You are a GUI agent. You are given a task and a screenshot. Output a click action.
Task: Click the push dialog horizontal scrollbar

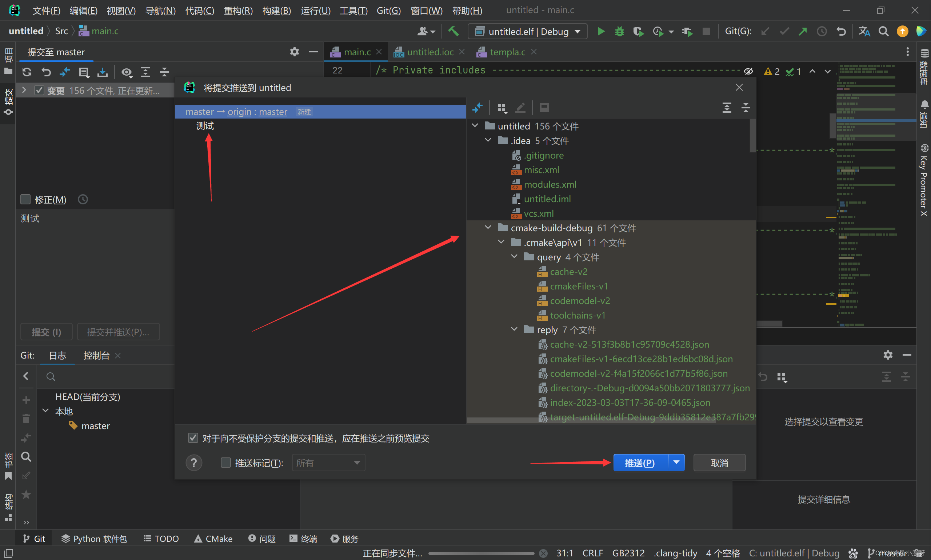[x=591, y=420]
